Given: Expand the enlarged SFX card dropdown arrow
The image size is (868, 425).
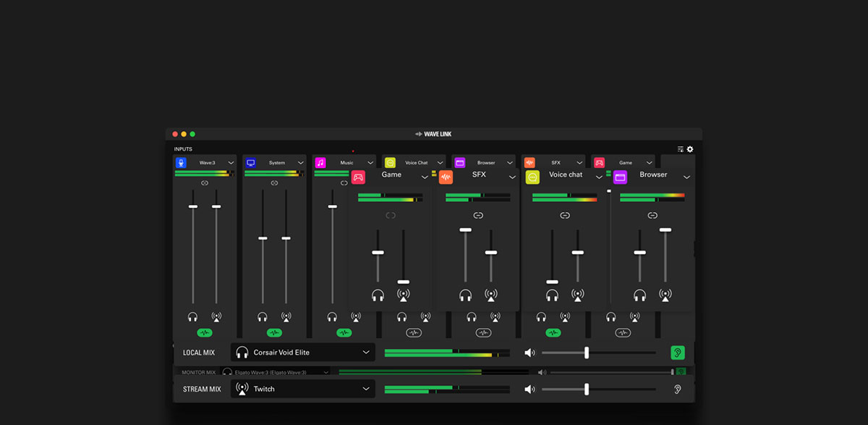Looking at the screenshot, I should tap(512, 177).
